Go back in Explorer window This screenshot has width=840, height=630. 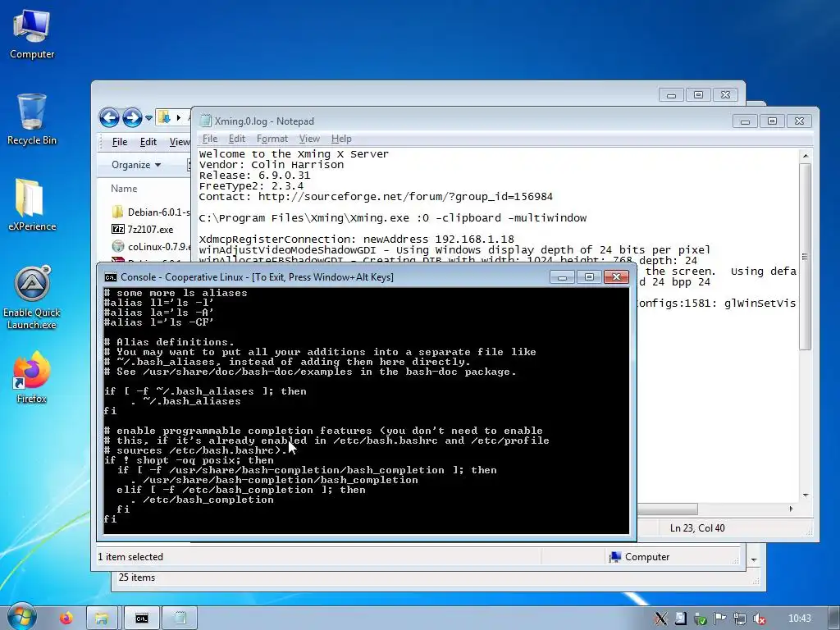[x=109, y=117]
